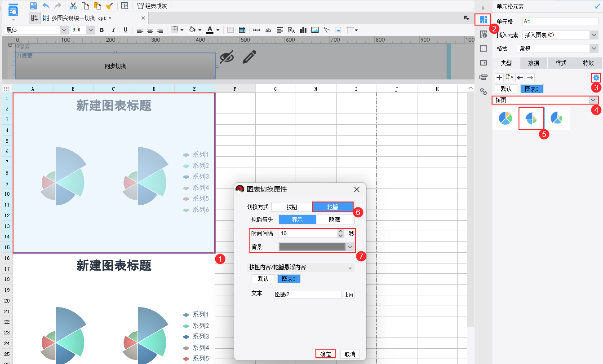
Task: Click the sub-report toolbar icon
Action: (x=338, y=30)
